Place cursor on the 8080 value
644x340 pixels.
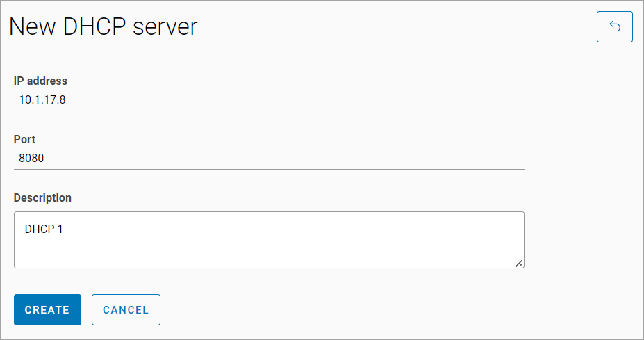[x=31, y=158]
